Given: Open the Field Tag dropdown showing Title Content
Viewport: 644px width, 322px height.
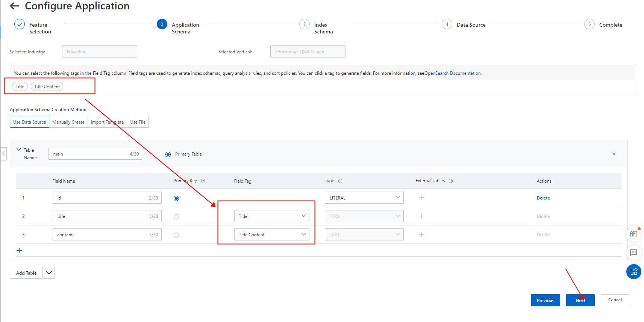Looking at the screenshot, I should [x=272, y=234].
